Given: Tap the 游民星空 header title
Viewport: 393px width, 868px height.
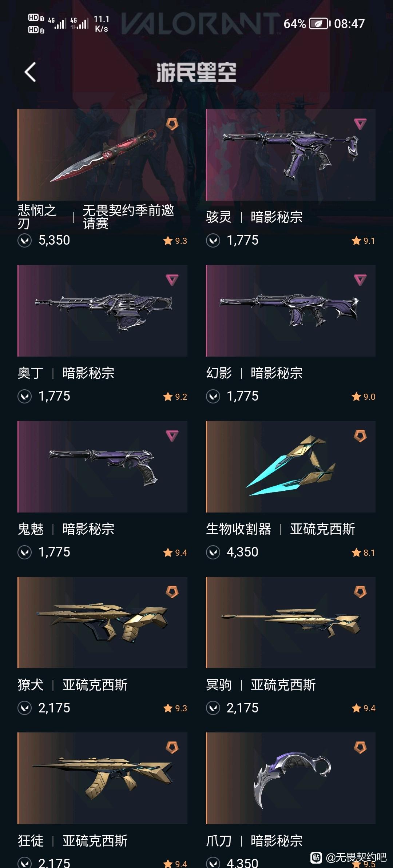Looking at the screenshot, I should [196, 72].
